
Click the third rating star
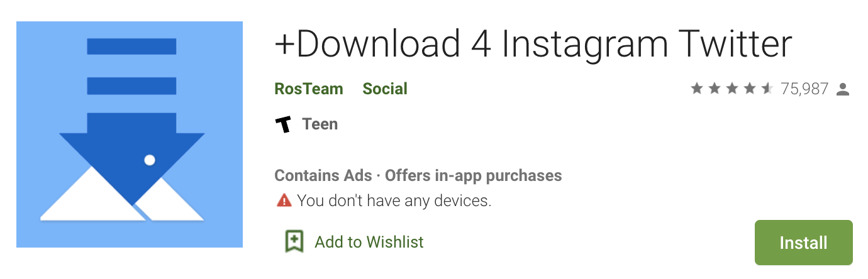coord(732,89)
